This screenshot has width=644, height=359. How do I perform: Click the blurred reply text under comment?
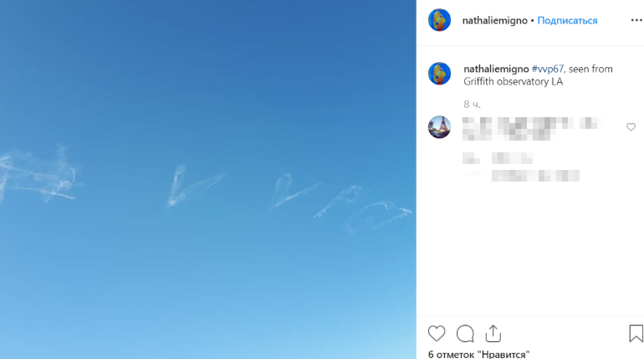point(535,176)
